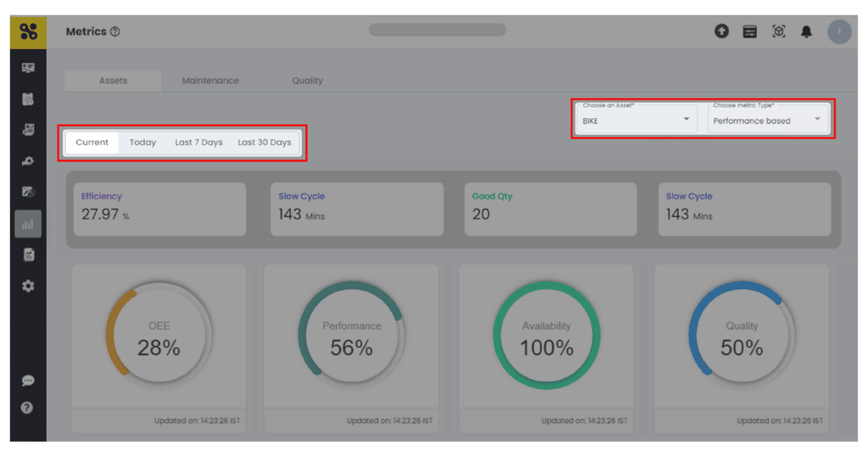Click 'Updated on' text under OEE gauge
The image size is (868, 458).
[197, 421]
